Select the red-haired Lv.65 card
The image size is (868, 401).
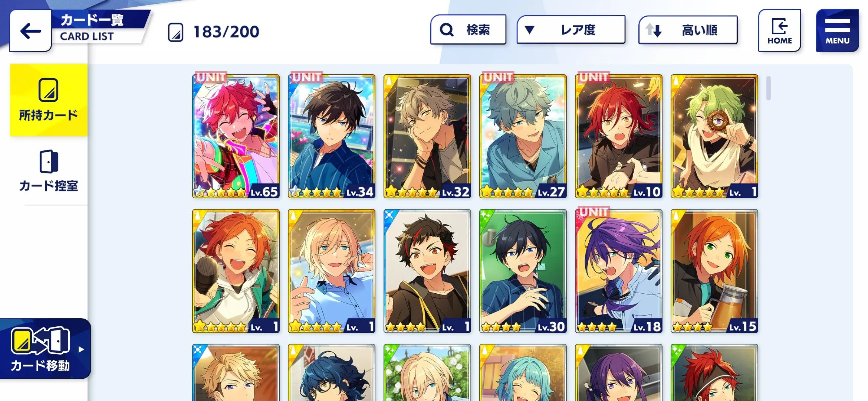click(236, 136)
